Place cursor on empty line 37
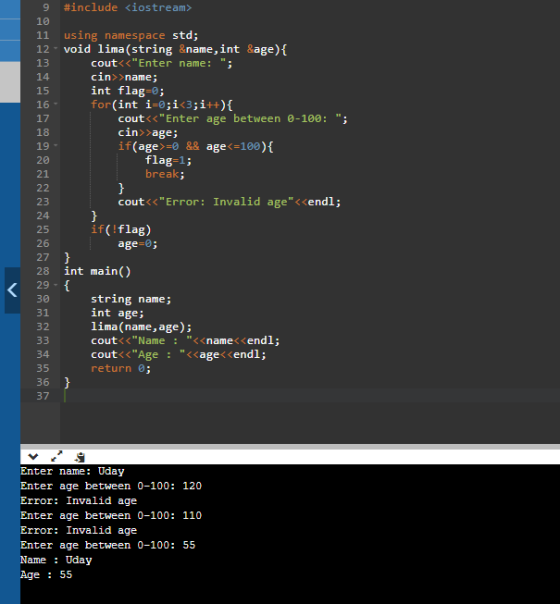This screenshot has width=560, height=604. pos(310,396)
